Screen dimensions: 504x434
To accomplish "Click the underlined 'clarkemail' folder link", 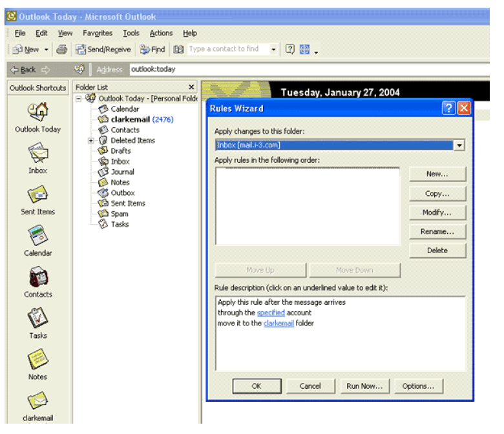I will pos(278,324).
